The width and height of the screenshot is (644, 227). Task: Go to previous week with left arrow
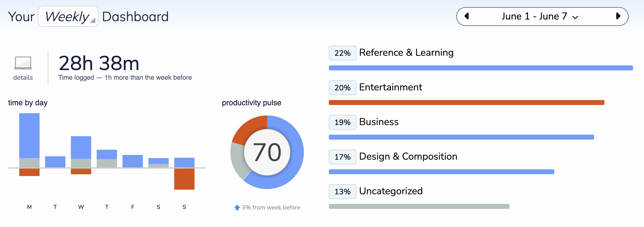466,16
